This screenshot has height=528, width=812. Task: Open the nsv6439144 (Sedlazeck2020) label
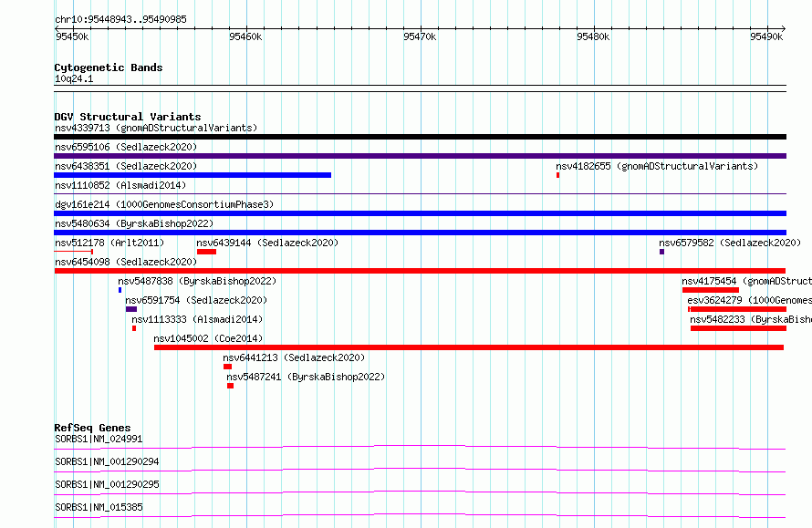point(267,243)
